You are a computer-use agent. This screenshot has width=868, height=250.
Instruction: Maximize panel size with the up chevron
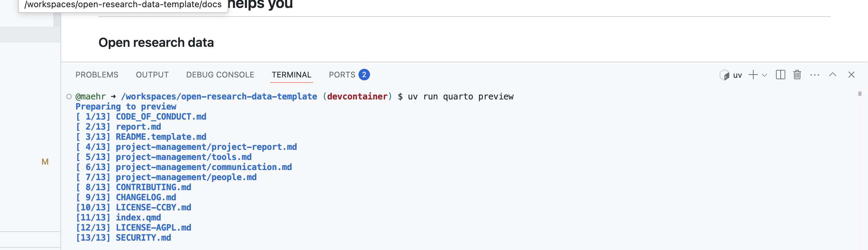[x=833, y=75]
